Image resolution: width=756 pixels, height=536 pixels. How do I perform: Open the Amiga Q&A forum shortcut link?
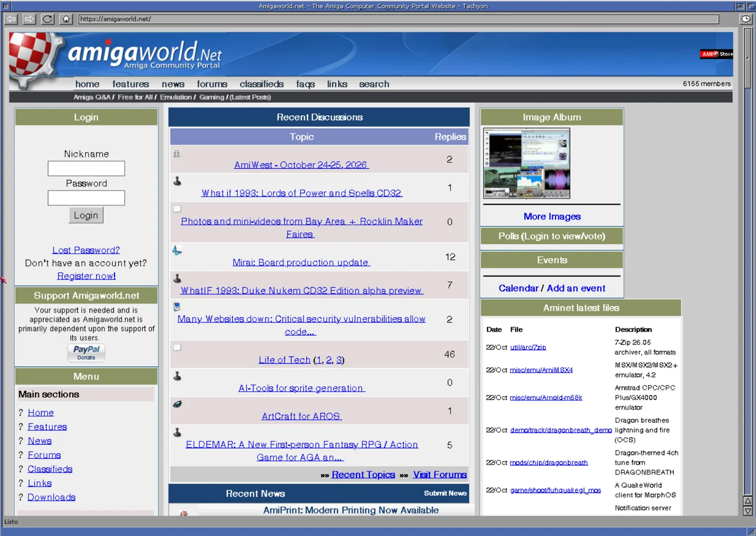[92, 97]
